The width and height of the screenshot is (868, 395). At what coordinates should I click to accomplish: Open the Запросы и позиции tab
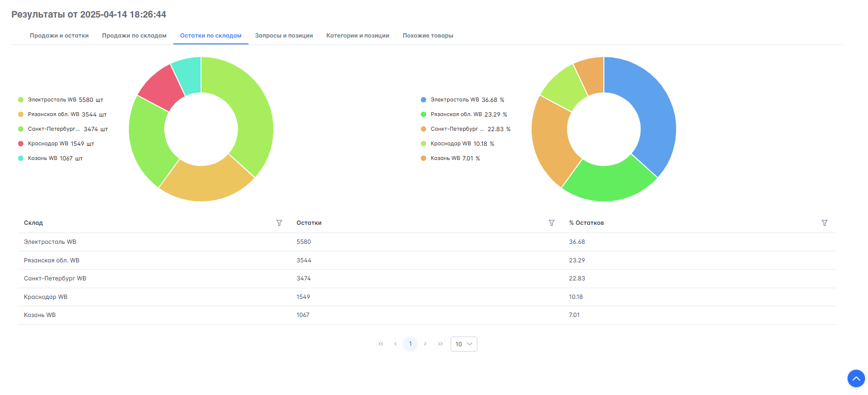[284, 36]
